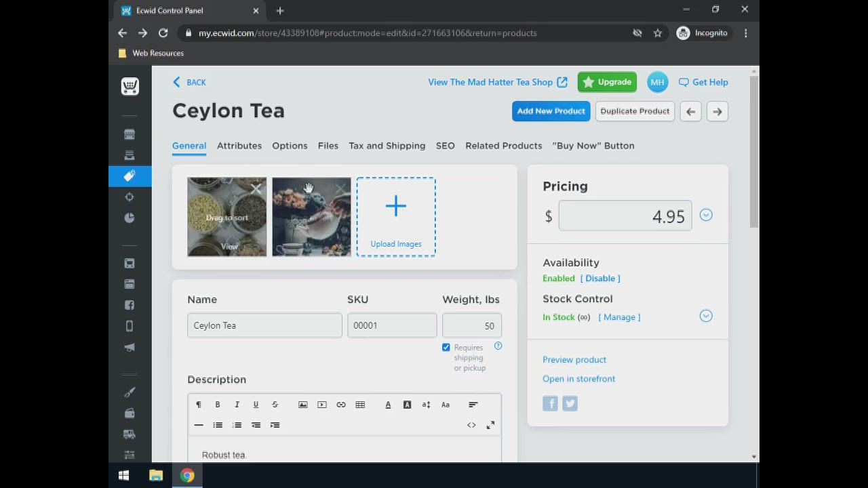Open the orders drawer icon in the sidebar
This screenshot has height=488, width=868.
click(130, 155)
